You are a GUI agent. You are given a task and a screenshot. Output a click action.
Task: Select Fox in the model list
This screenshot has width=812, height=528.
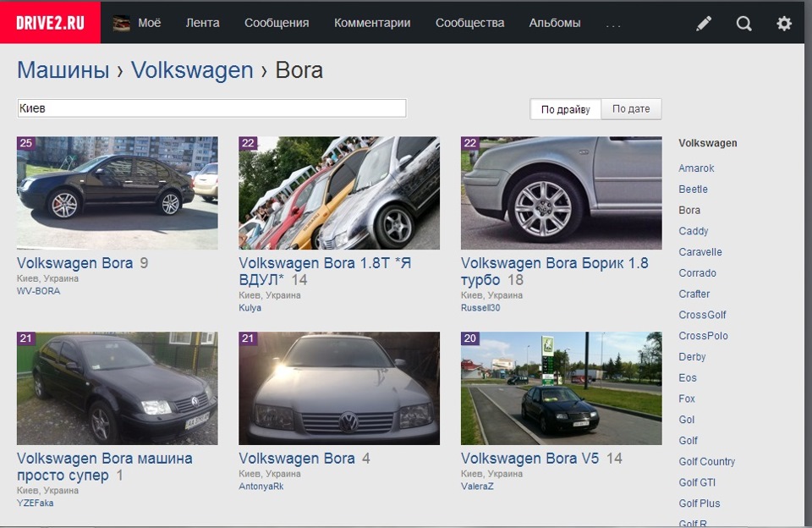click(x=687, y=399)
